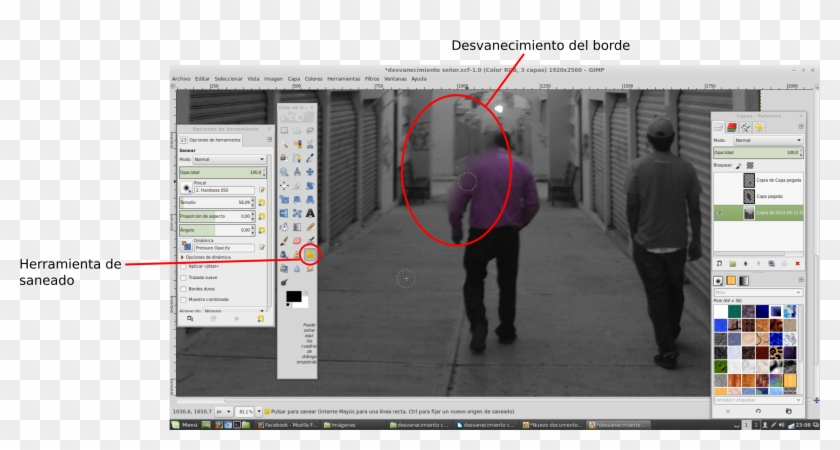Enable the Muestra combinada checkbox

click(x=184, y=299)
